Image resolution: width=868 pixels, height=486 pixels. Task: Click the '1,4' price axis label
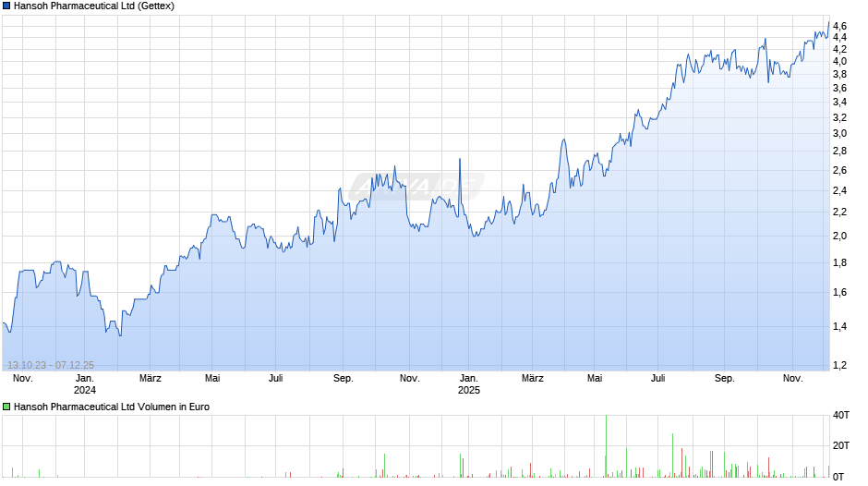(x=839, y=327)
